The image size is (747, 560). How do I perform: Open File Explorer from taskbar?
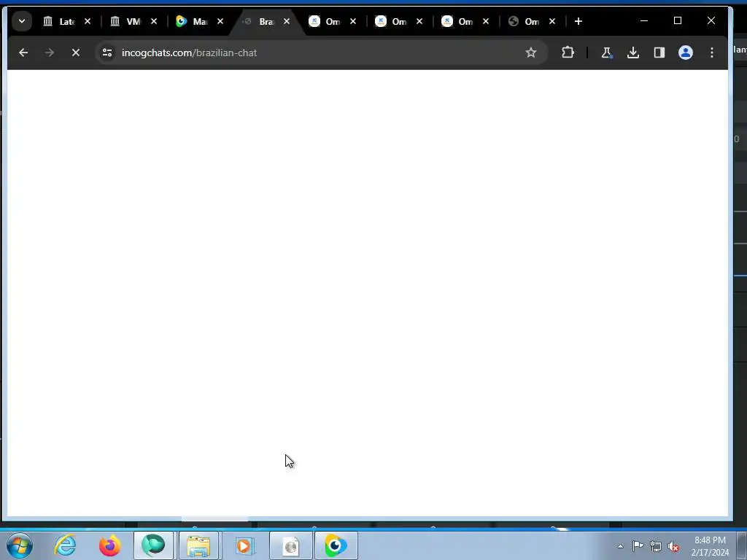tap(198, 545)
